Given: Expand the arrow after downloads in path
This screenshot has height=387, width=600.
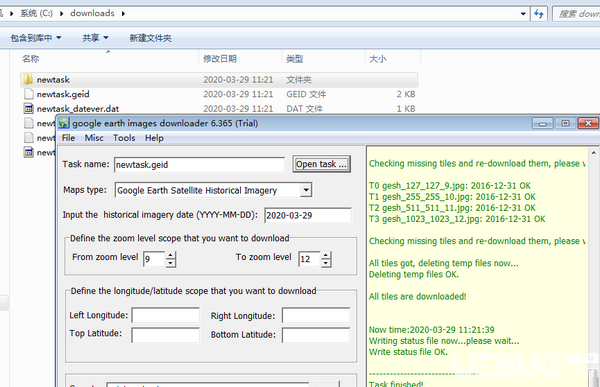Looking at the screenshot, I should tap(123, 14).
